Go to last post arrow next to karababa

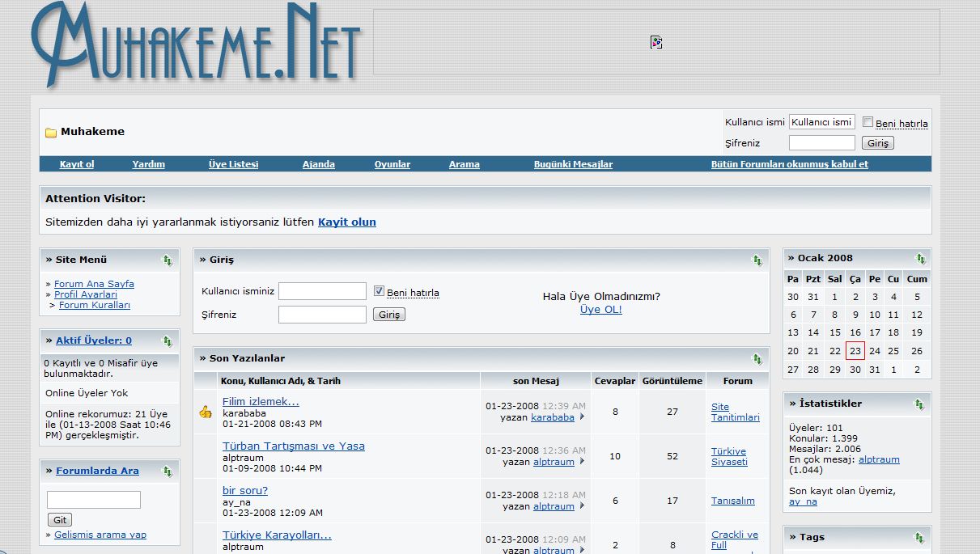tap(582, 417)
